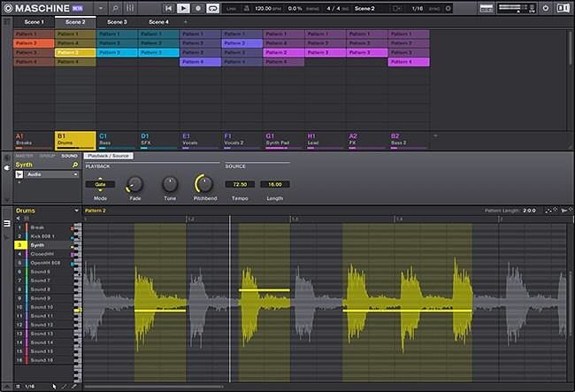
Task: Click the Restart transport button
Action: coord(167,8)
